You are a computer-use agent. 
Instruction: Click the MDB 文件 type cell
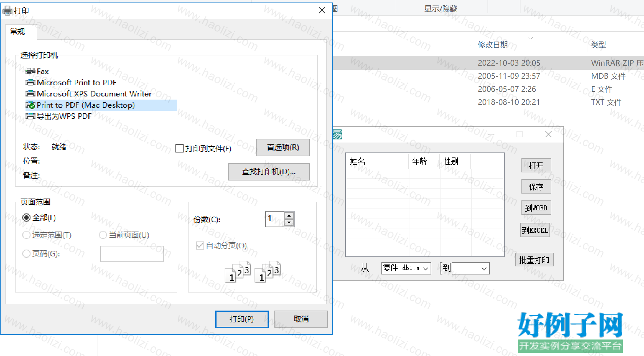pyautogui.click(x=608, y=76)
